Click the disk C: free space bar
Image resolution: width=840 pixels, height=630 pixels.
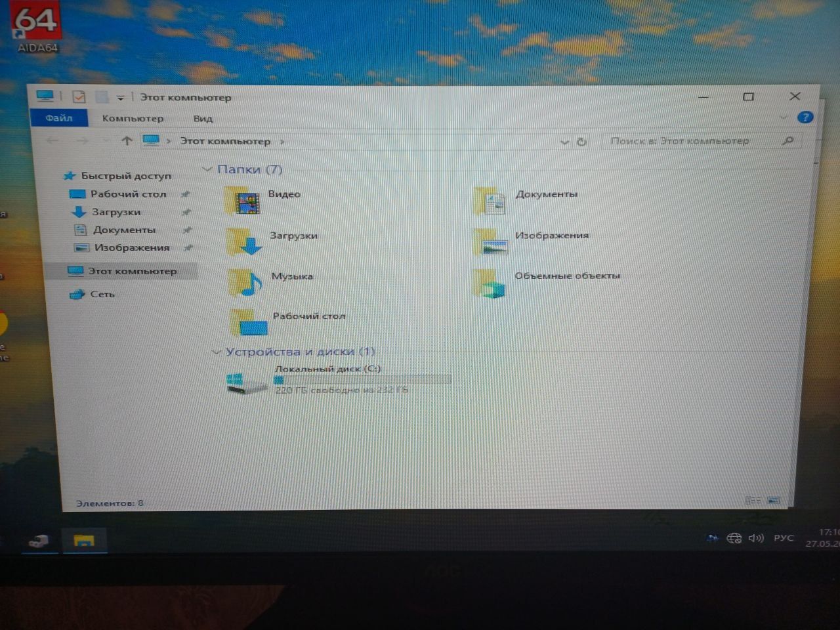pyautogui.click(x=362, y=379)
